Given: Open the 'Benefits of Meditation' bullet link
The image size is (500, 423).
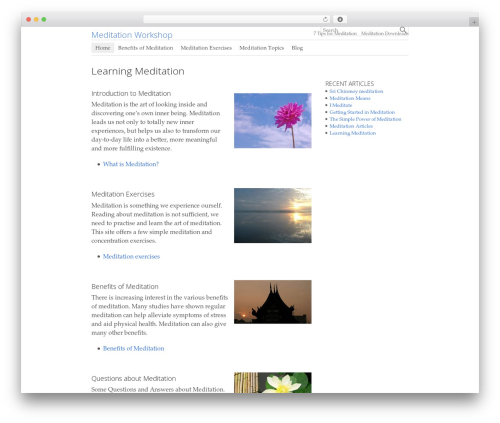Looking at the screenshot, I should [x=133, y=348].
